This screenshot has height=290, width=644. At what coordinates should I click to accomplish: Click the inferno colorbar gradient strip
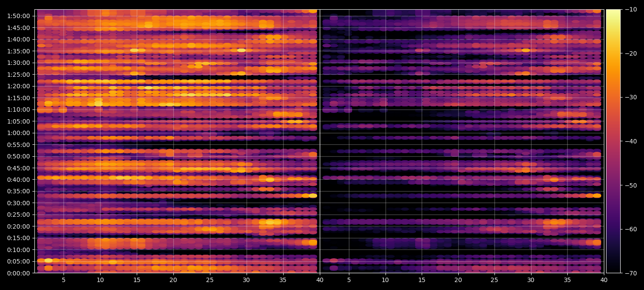(x=613, y=141)
